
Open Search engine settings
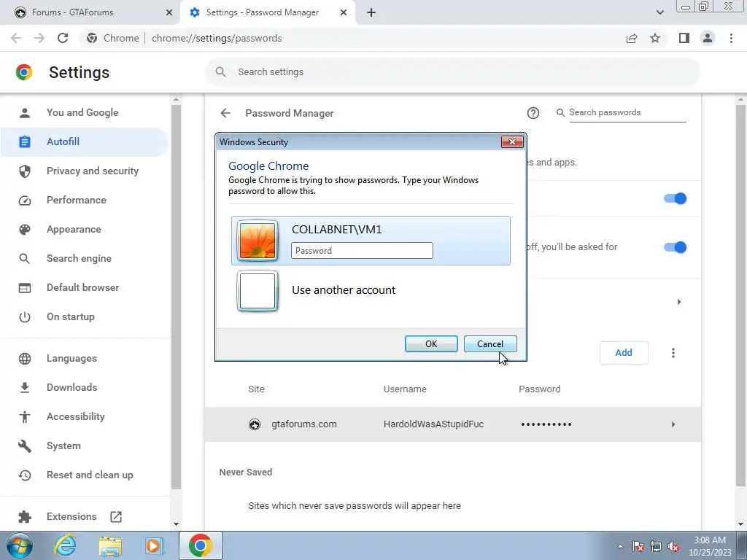click(79, 258)
